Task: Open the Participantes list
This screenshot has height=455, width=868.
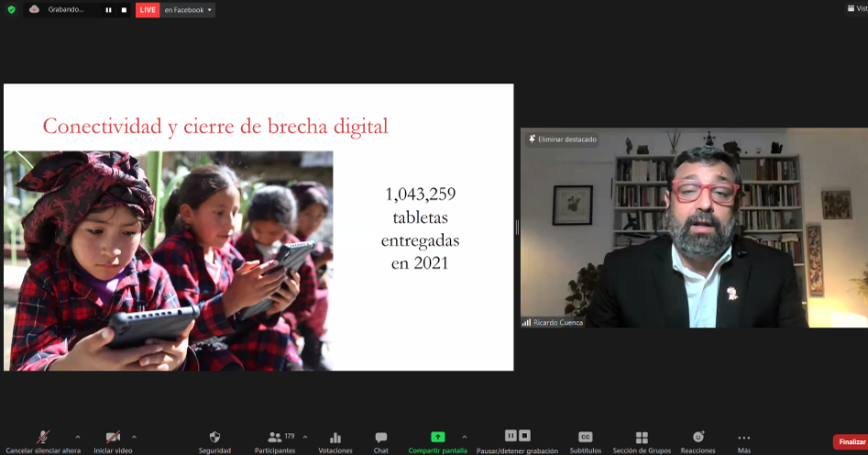Action: [275, 438]
